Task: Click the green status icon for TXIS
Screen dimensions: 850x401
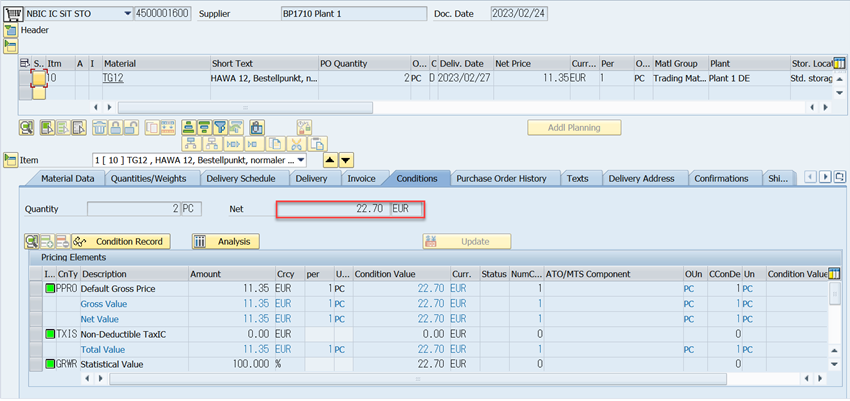Action: pyautogui.click(x=50, y=334)
